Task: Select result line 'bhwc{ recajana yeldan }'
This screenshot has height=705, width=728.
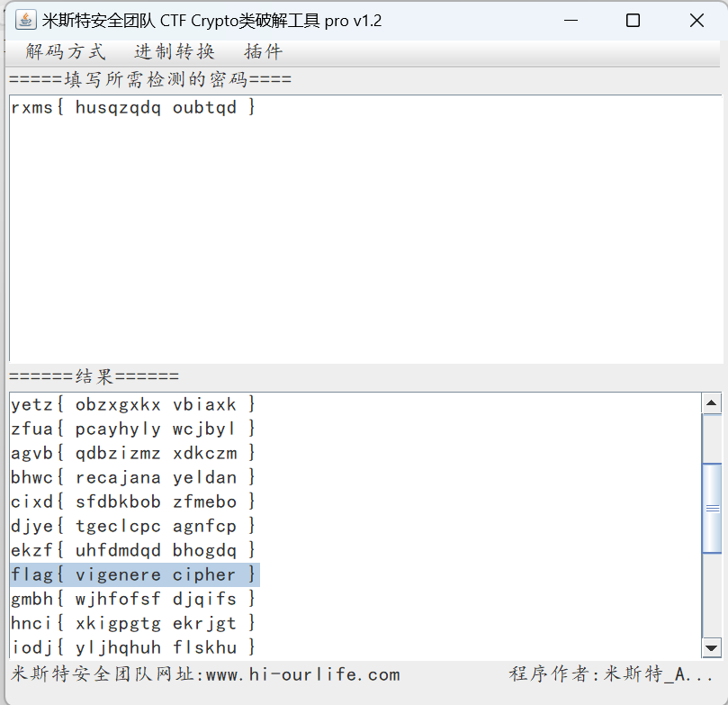Action: point(133,477)
